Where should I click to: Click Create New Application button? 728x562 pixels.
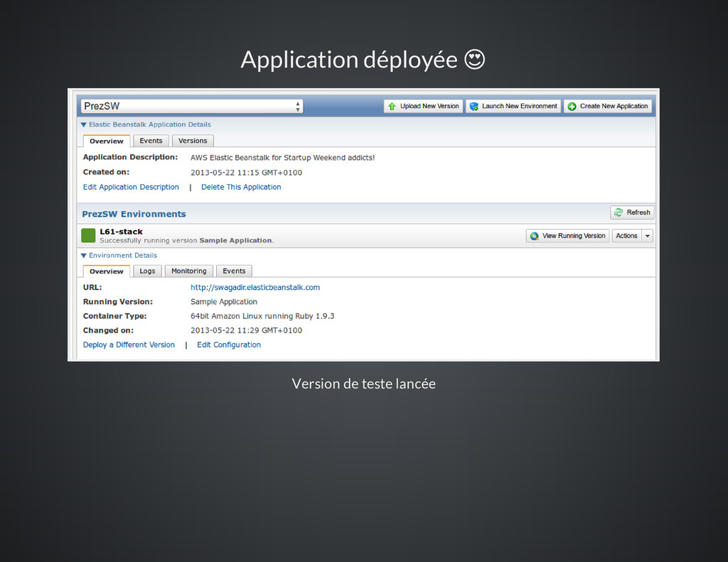pyautogui.click(x=608, y=107)
